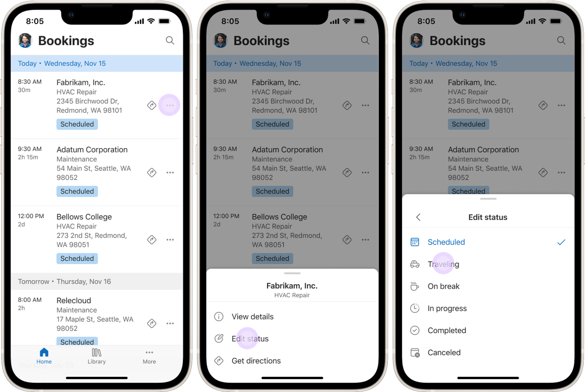
Task: Tap the Canceled status option
Action: tap(443, 352)
